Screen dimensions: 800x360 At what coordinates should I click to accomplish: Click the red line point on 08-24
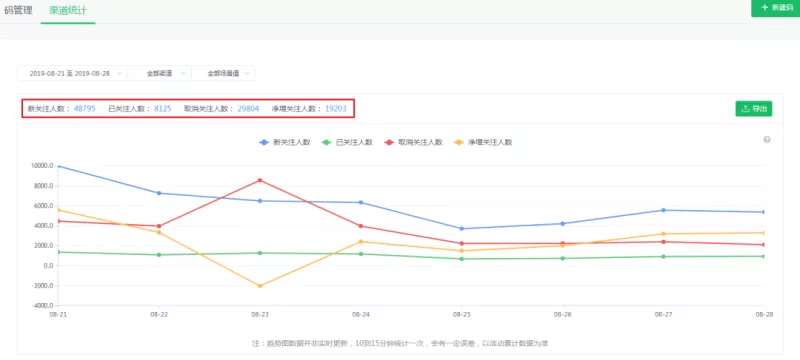(361, 226)
